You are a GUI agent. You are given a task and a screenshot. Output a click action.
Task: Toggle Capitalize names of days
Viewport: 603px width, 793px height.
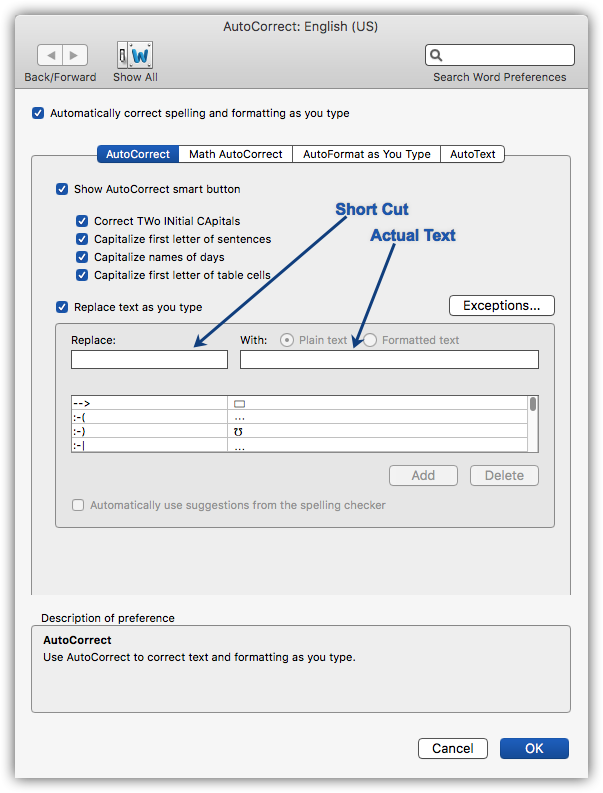[82, 257]
